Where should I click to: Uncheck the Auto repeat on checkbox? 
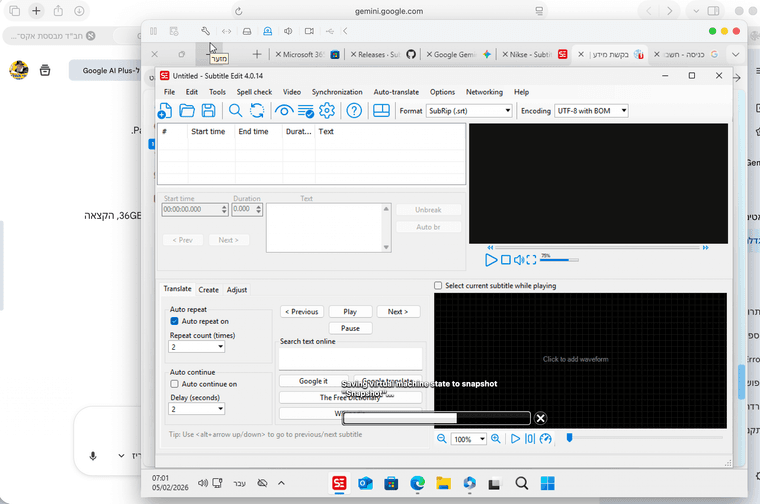[175, 322]
